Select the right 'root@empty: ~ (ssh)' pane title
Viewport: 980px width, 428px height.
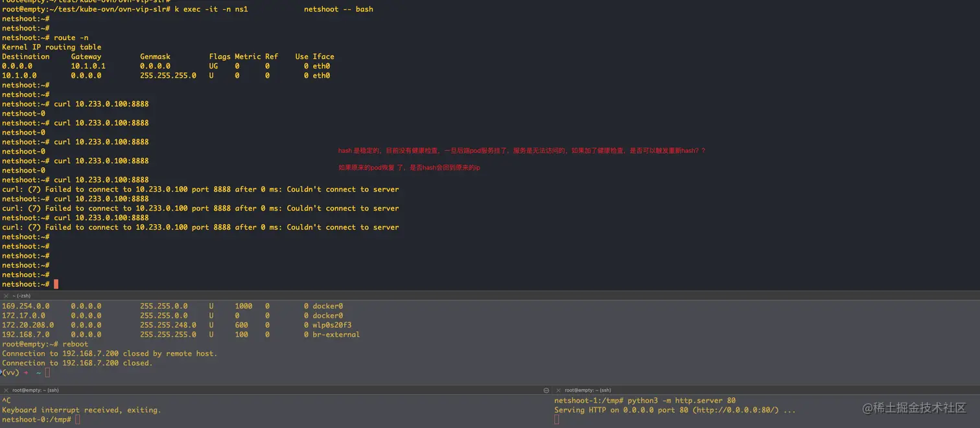(588, 390)
